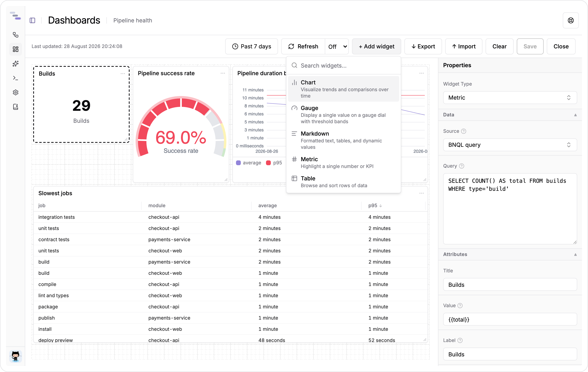Click the p95 sort arrow in the table header
The height and width of the screenshot is (372, 588).
tap(381, 206)
